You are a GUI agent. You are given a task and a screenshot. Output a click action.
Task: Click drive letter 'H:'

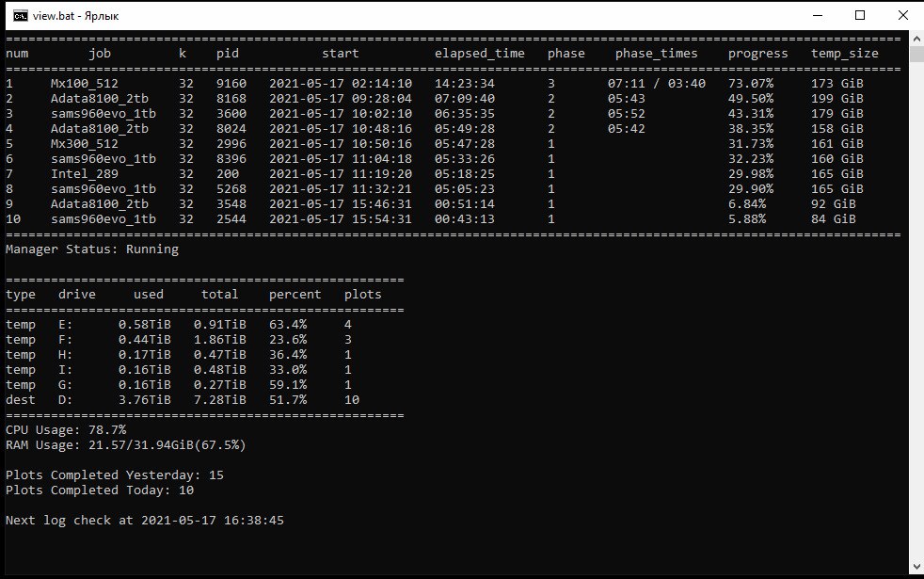point(66,355)
